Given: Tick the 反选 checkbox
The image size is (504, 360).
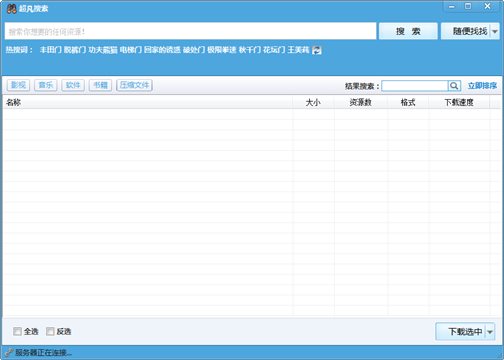Looking at the screenshot, I should pyautogui.click(x=50, y=331).
